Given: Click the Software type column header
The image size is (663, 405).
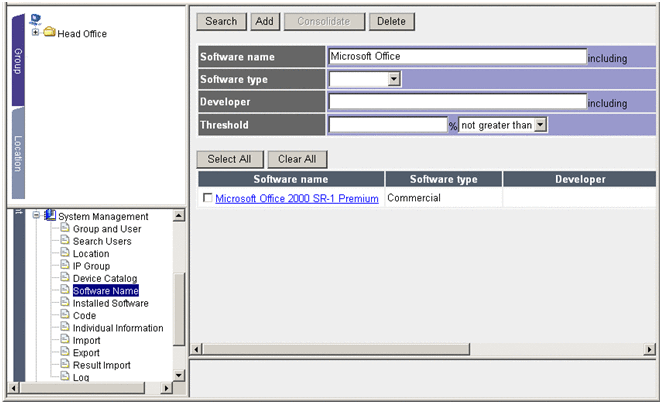Looking at the screenshot, I should [x=444, y=179].
